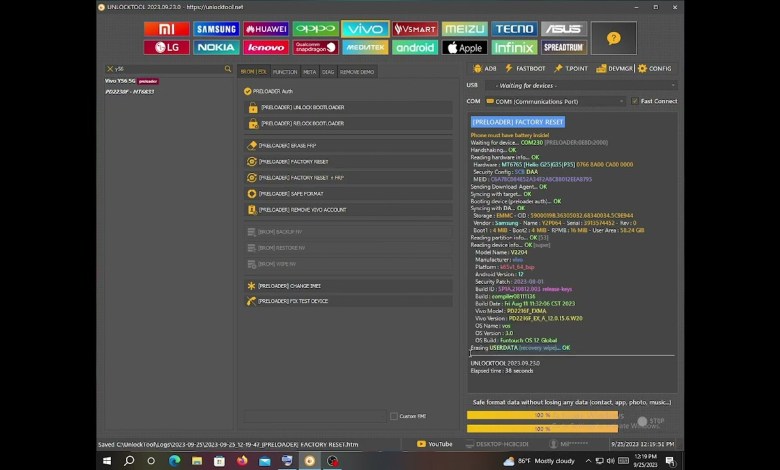Run PRELOADER Factory Reset + FRP
This screenshot has width=780, height=470.
click(348, 178)
